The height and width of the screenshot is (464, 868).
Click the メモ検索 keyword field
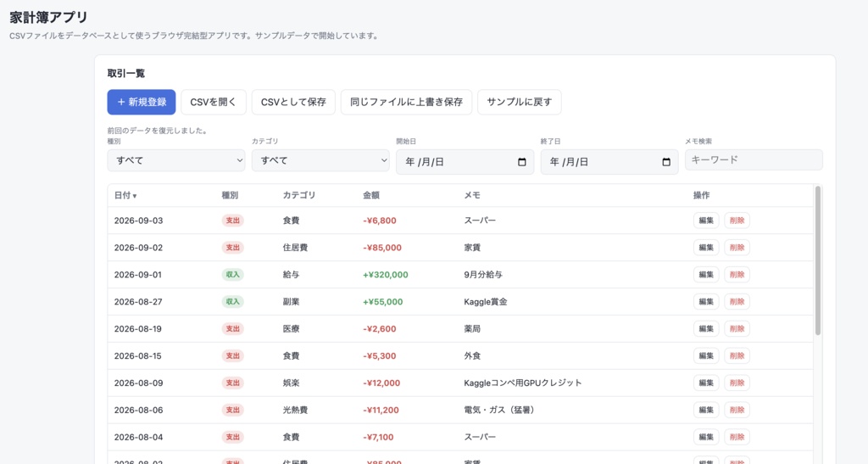(x=754, y=160)
